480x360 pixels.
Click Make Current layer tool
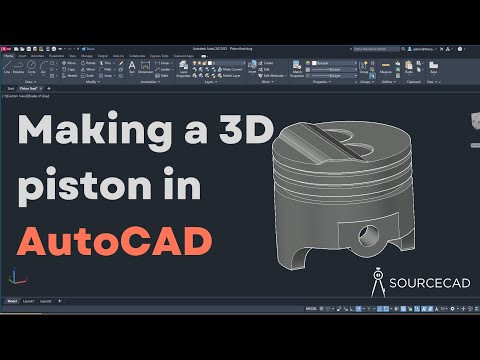pyautogui.click(x=230, y=69)
